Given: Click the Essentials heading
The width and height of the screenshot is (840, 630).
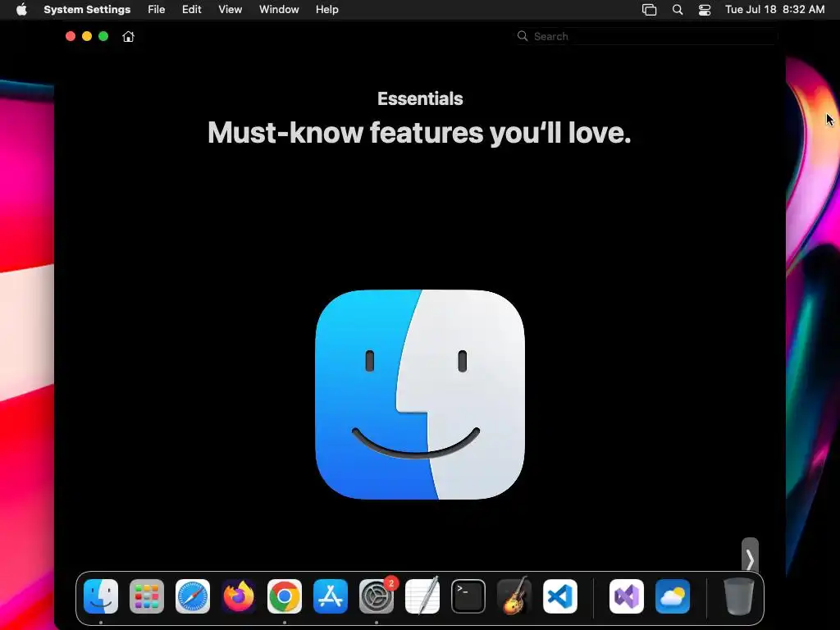Looking at the screenshot, I should [x=420, y=98].
